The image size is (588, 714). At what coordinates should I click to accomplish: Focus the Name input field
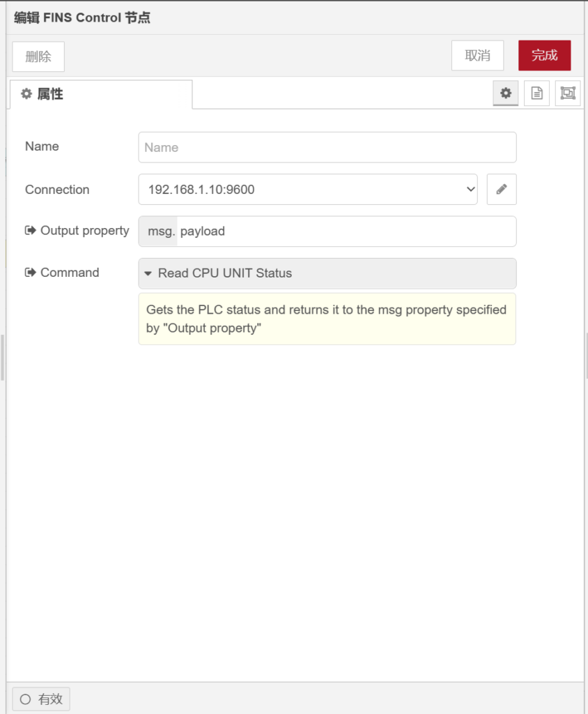pos(327,148)
